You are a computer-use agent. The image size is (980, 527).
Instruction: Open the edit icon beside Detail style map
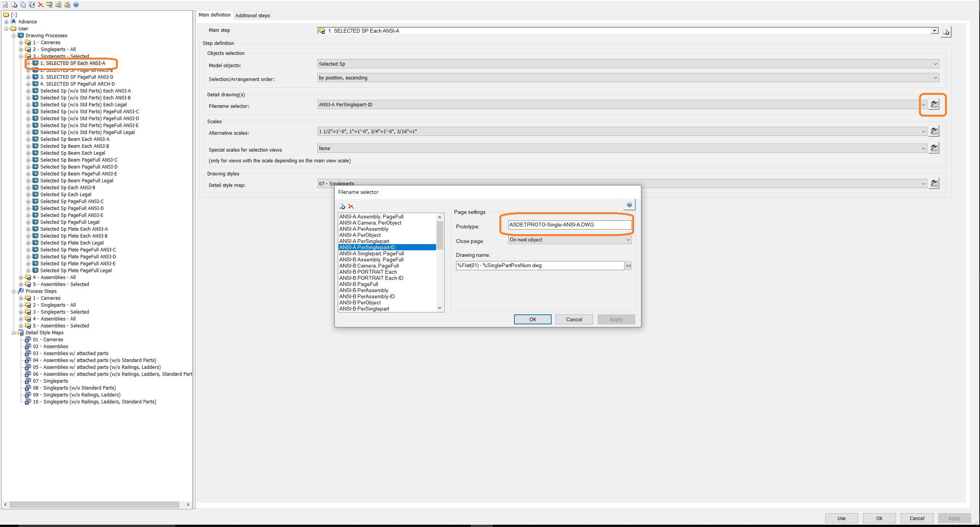tap(935, 183)
